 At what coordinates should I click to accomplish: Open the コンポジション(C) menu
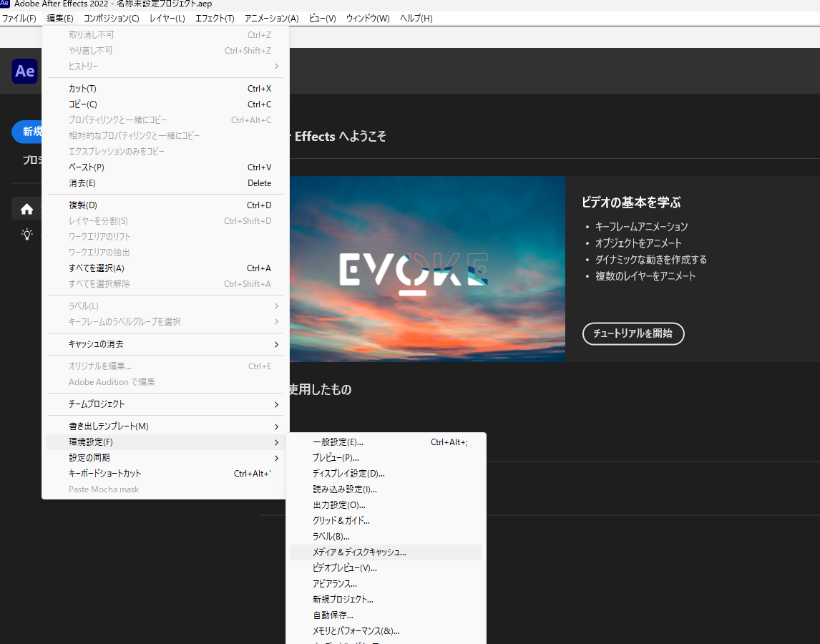[x=111, y=18]
